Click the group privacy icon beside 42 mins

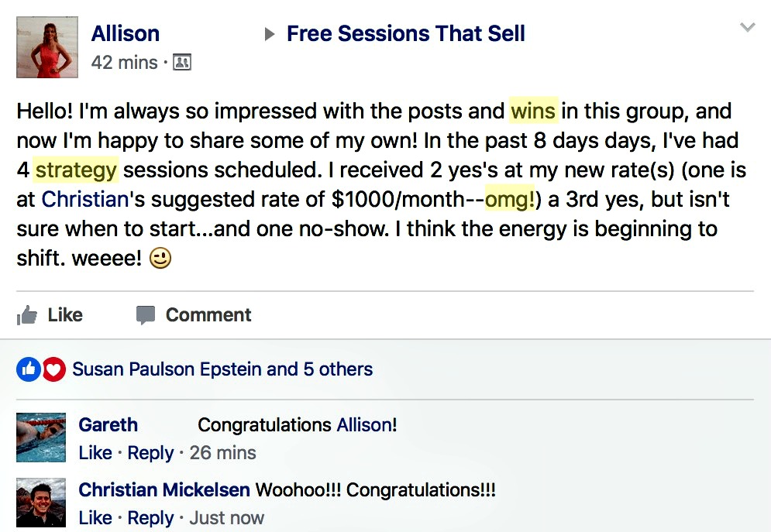[182, 63]
